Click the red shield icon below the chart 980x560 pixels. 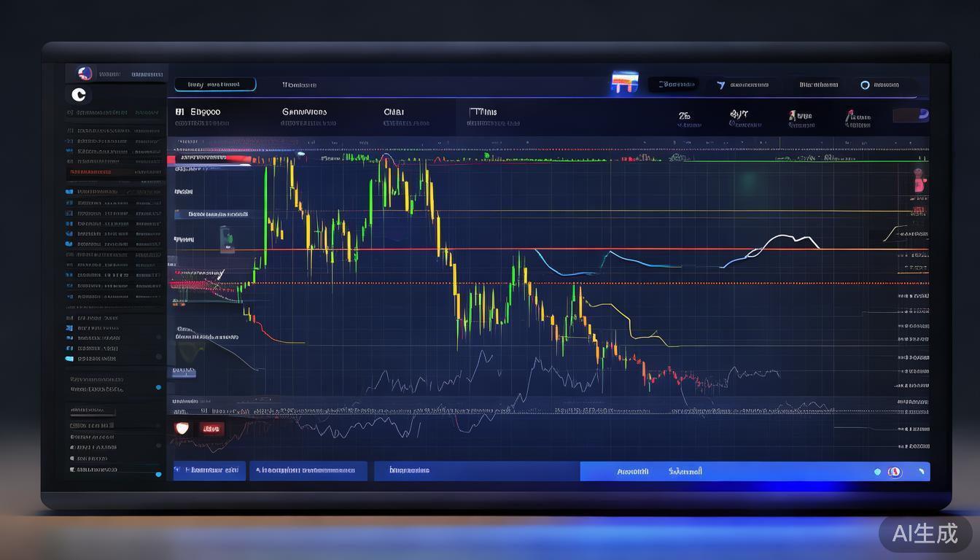click(x=182, y=429)
